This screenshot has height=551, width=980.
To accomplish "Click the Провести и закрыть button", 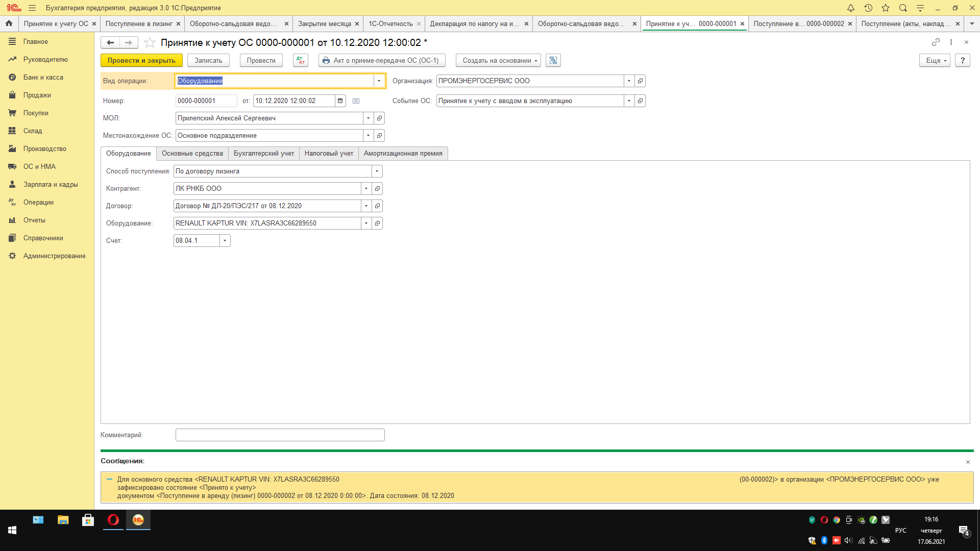I will (141, 60).
